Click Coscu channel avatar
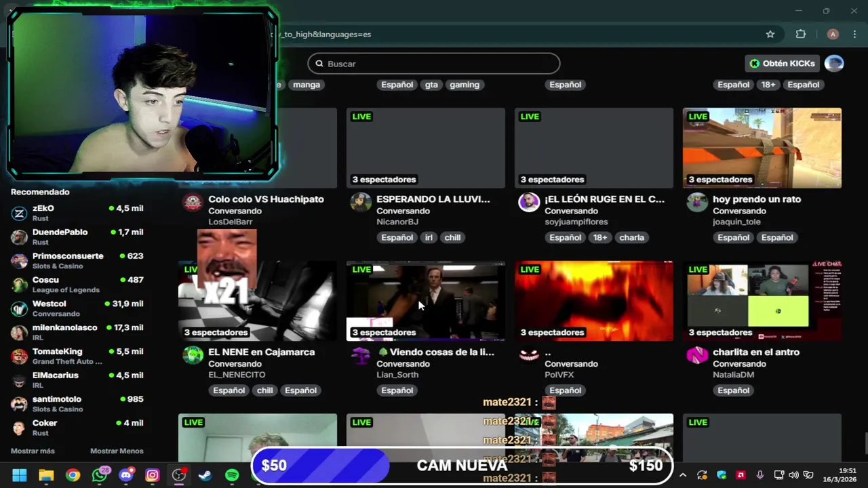The image size is (868, 488). pos(20,285)
